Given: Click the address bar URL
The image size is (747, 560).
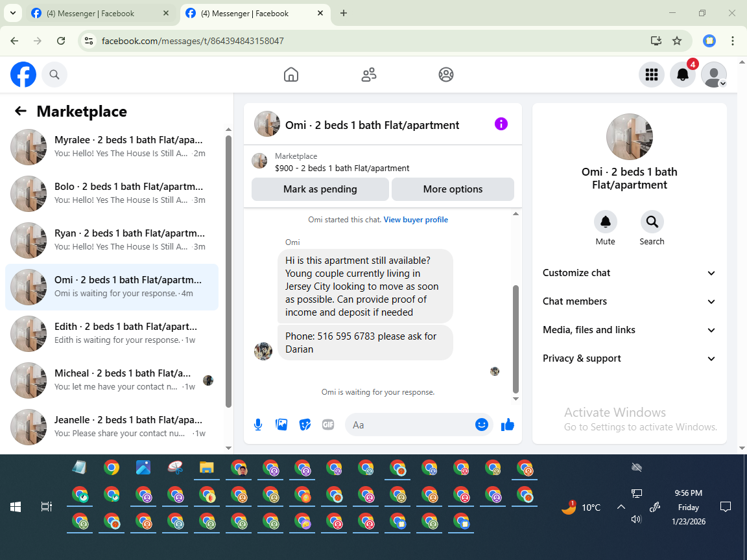Looking at the screenshot, I should [x=193, y=41].
